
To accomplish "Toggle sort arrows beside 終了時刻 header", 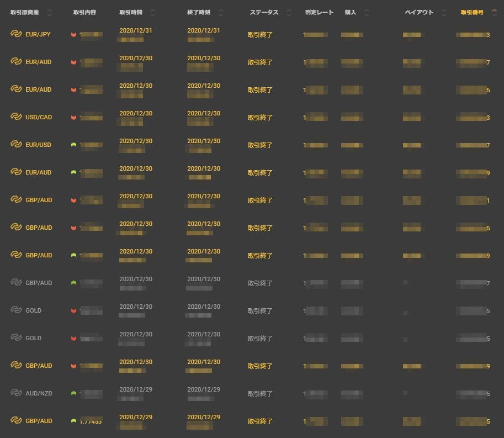I will point(221,13).
